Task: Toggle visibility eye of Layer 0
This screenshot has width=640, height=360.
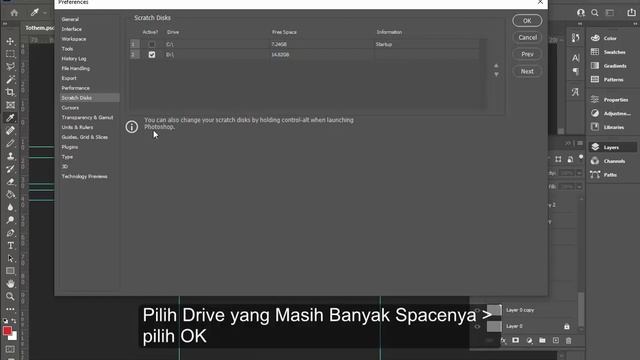Action: (477, 327)
